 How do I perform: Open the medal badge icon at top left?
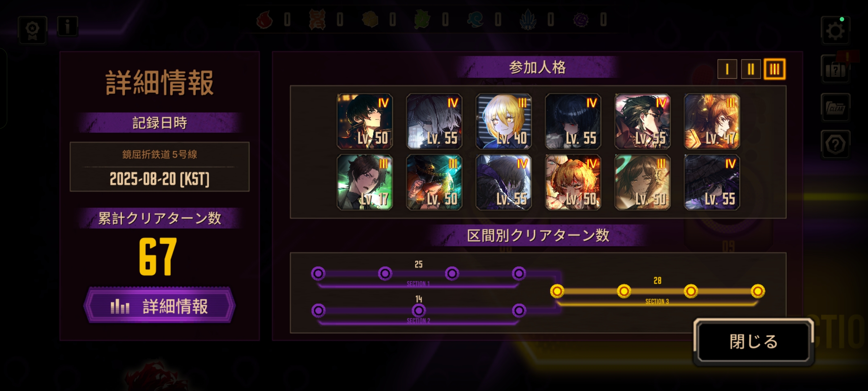click(x=33, y=30)
